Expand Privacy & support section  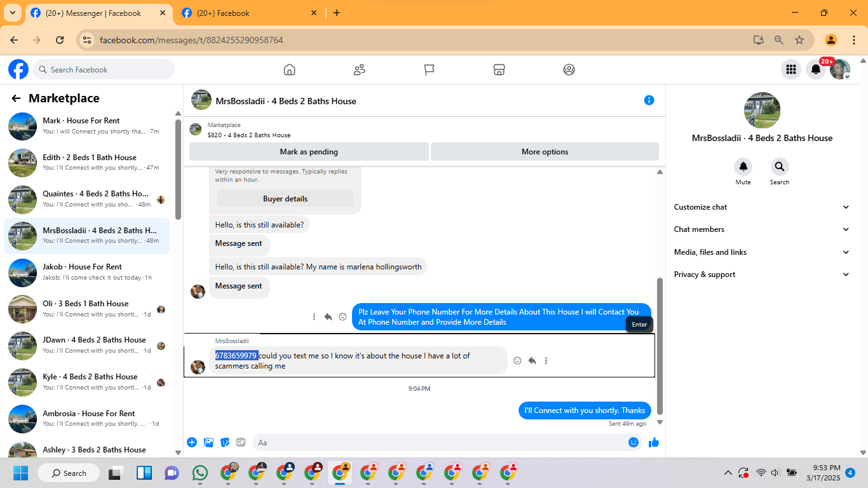tap(762, 274)
